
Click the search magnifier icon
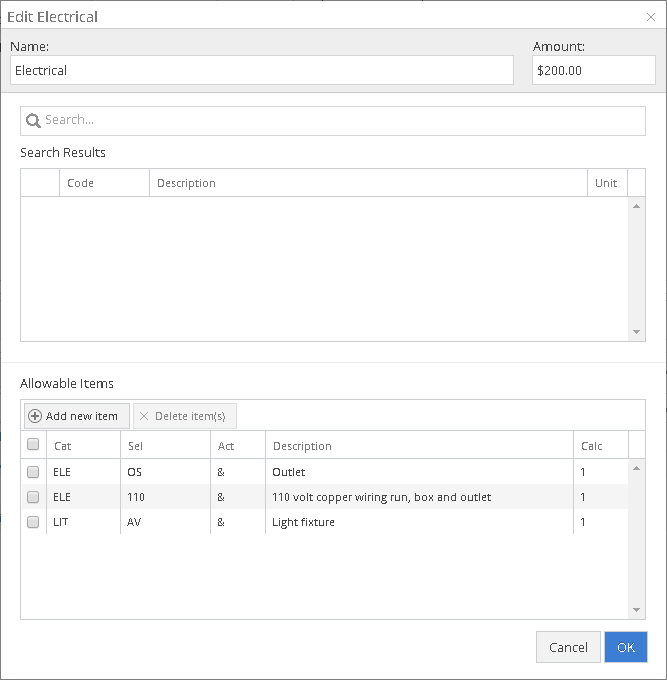33,120
